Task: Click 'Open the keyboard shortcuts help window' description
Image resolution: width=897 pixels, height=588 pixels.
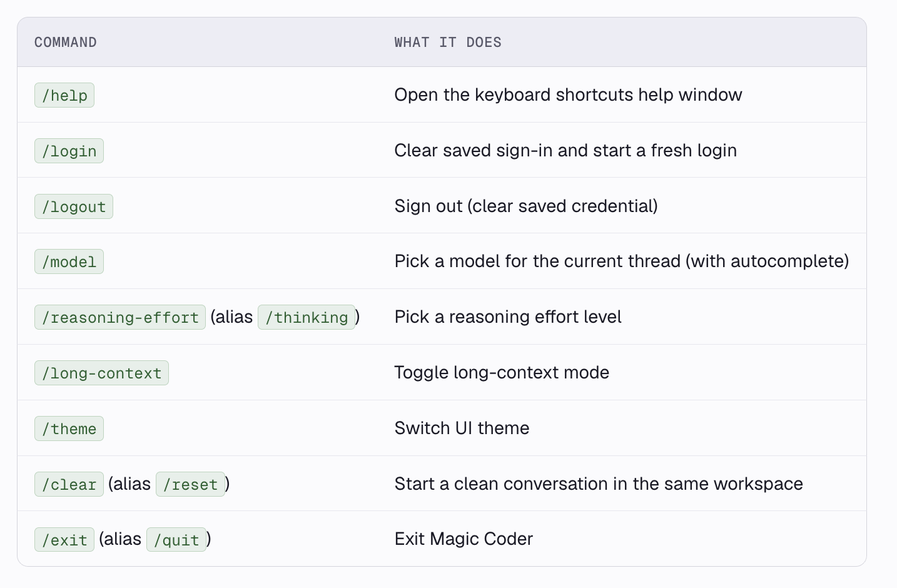Action: coord(568,94)
